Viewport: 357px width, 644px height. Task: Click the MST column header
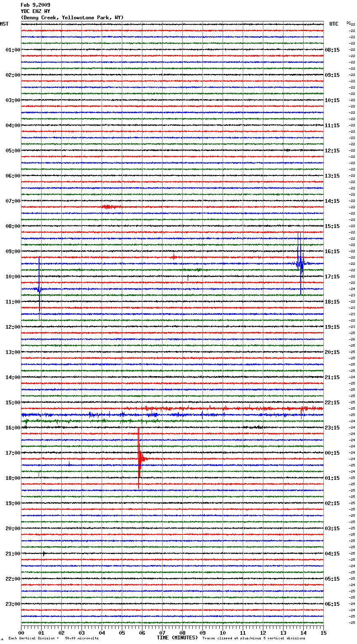pos(4,24)
